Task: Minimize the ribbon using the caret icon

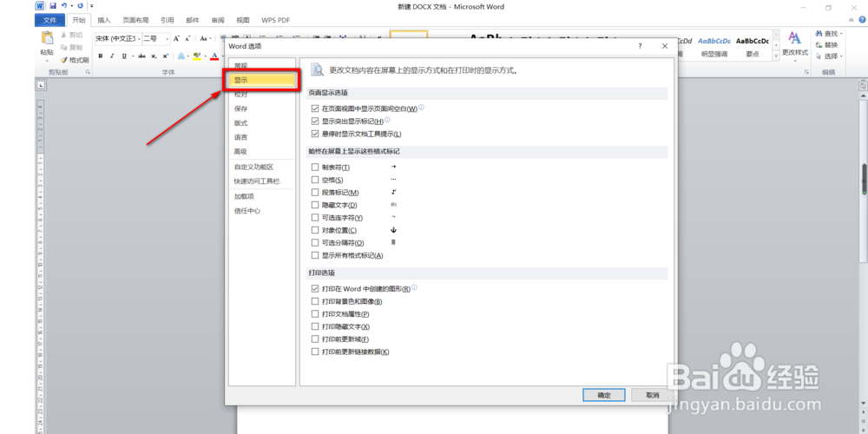Action: point(851,20)
